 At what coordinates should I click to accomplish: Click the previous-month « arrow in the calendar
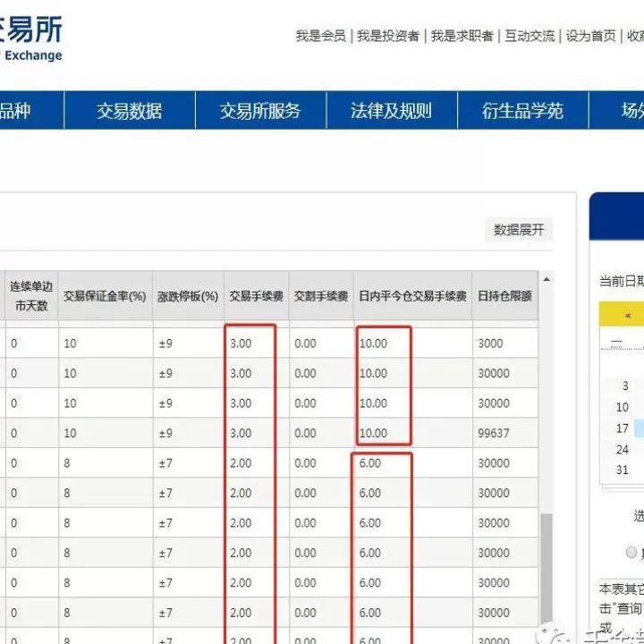click(x=628, y=316)
